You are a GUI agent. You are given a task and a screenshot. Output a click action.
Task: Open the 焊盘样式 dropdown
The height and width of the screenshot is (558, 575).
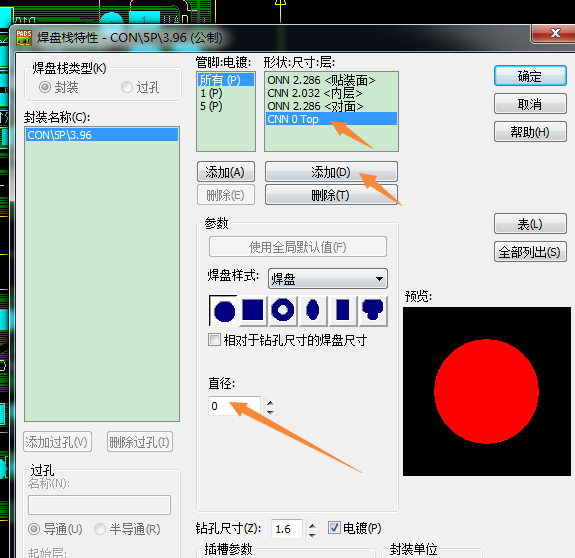click(327, 279)
